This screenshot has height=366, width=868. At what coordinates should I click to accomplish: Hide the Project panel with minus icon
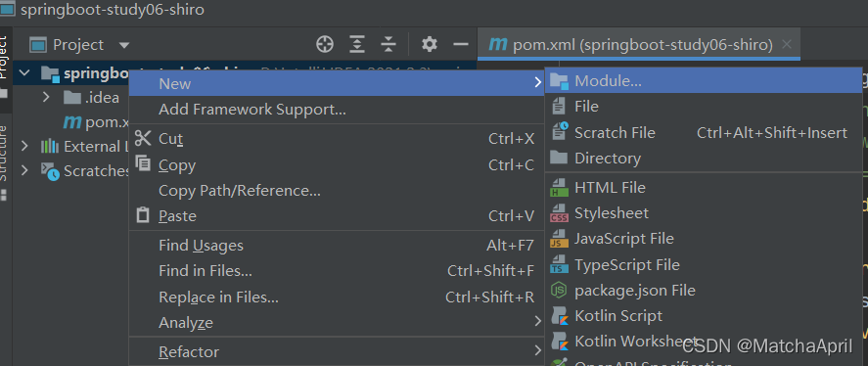[x=461, y=44]
